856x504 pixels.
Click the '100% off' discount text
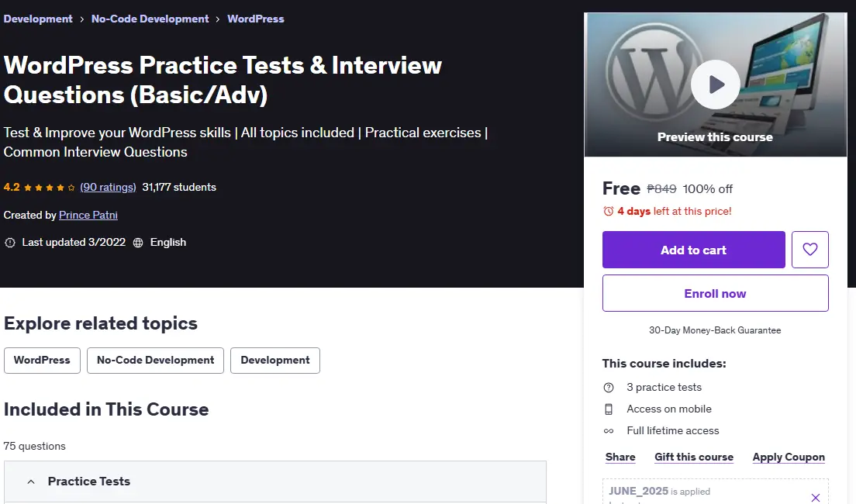[707, 189]
